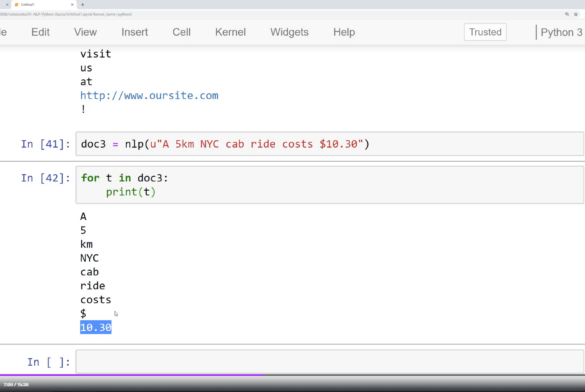585x392 pixels.
Task: Click the empty code cell at bottom
Action: pyautogui.click(x=329, y=361)
